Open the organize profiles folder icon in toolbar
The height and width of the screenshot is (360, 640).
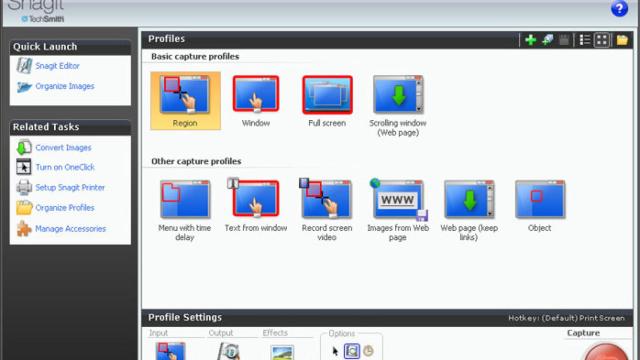pos(622,40)
